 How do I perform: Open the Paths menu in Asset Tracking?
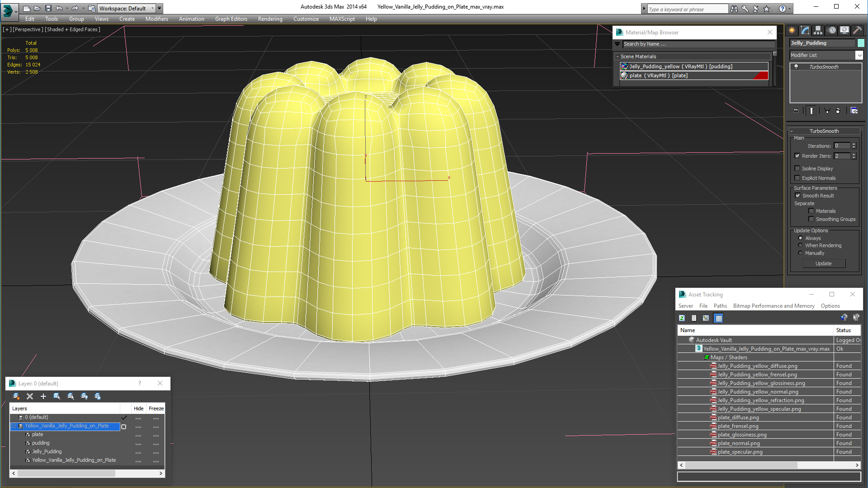(720, 306)
